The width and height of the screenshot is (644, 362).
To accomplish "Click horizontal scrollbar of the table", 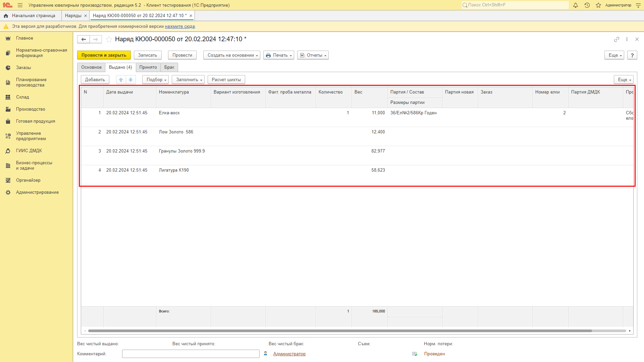I will (340, 331).
